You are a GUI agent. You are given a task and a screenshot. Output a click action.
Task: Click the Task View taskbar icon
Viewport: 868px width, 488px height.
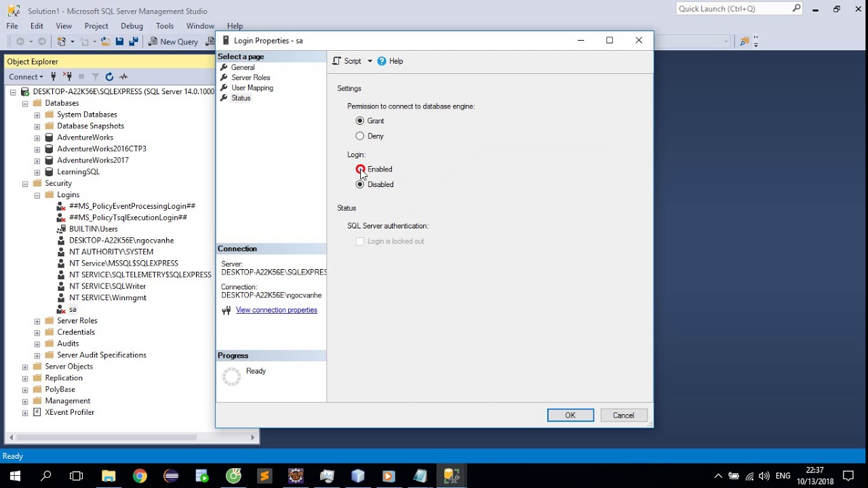click(x=77, y=476)
